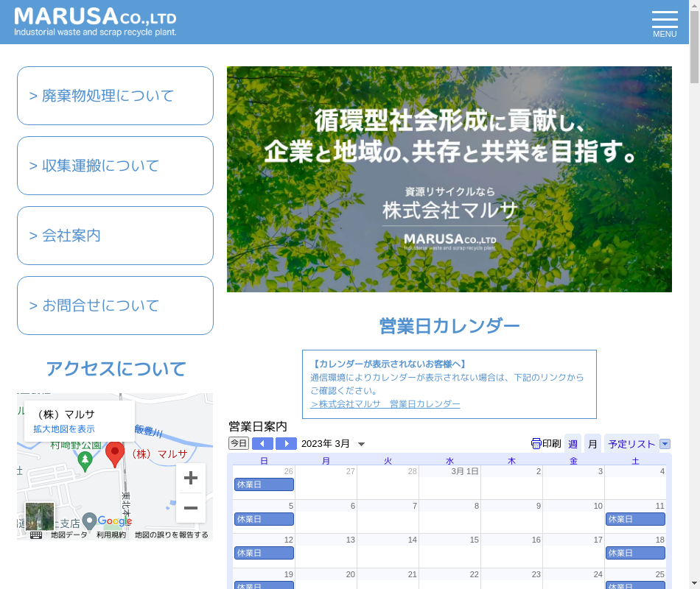This screenshot has width=700, height=589.
Task: Click the Google logo on the map
Action: (115, 521)
